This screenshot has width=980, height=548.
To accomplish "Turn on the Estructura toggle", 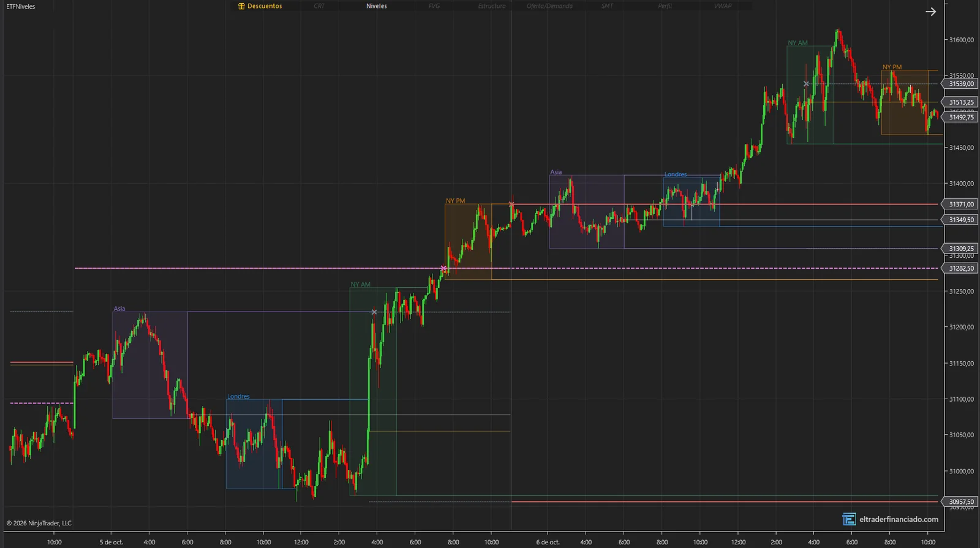I will [x=492, y=6].
